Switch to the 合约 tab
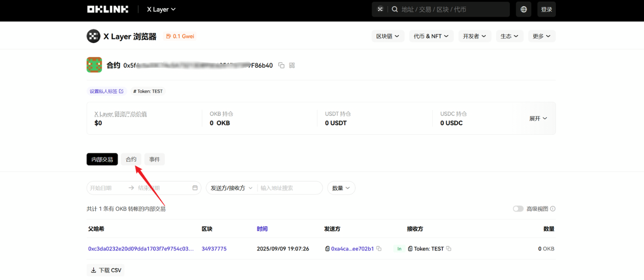Image resolution: width=644 pixels, height=280 pixels. pyautogui.click(x=131, y=159)
